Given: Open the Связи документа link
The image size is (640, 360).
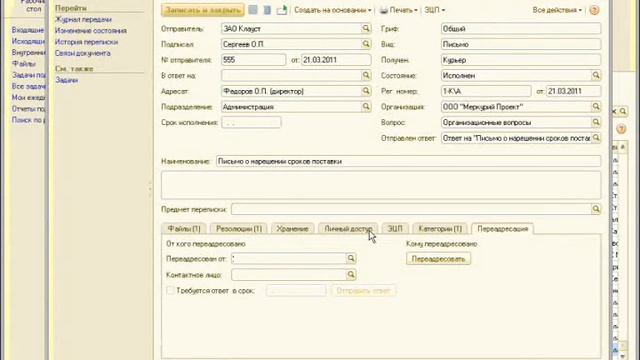Looking at the screenshot, I should (x=83, y=53).
